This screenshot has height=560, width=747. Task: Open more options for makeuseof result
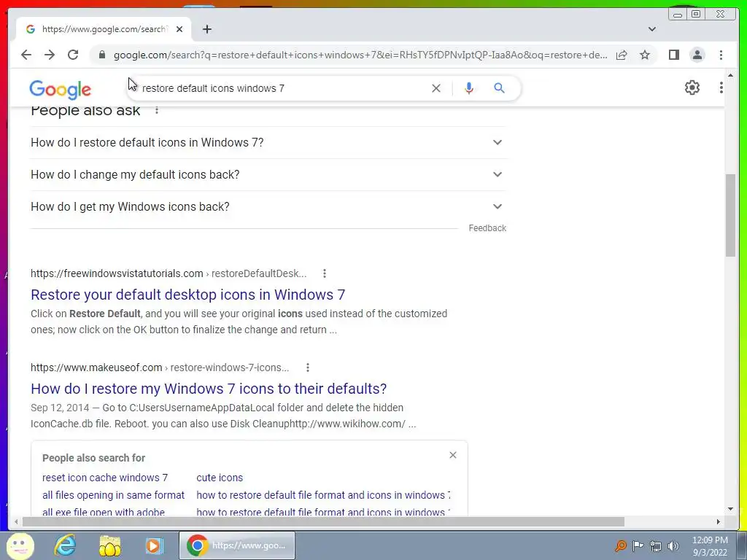coord(308,367)
